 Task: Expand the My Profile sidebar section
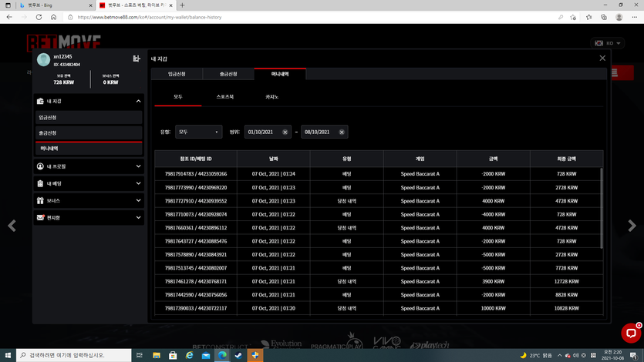[138, 166]
